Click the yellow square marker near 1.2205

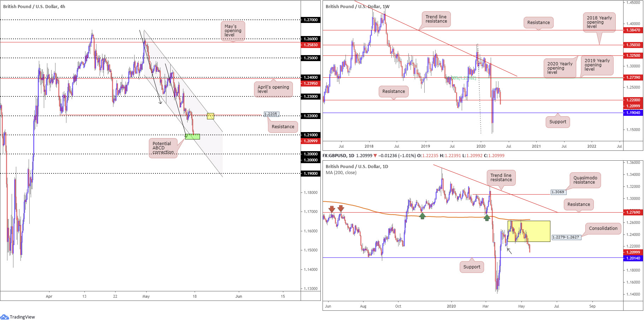click(210, 116)
